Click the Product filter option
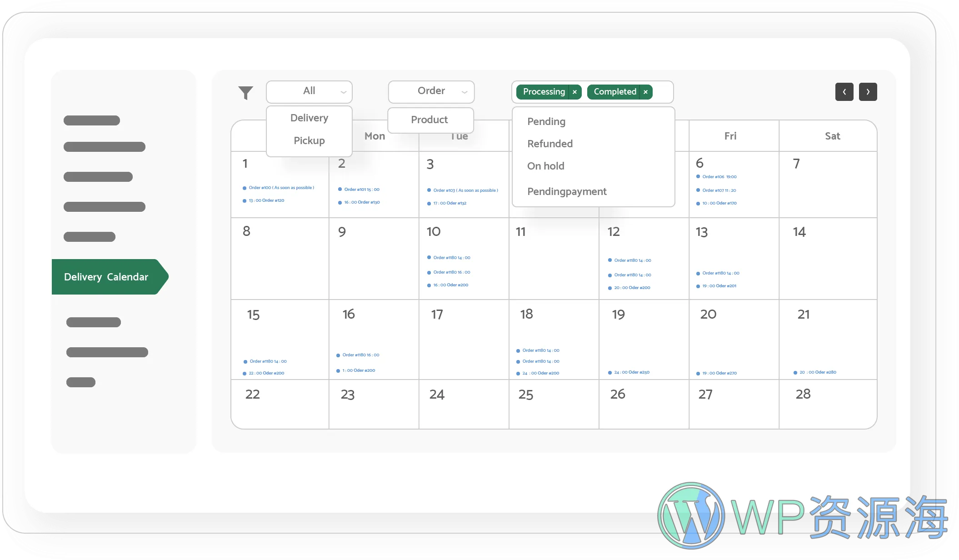This screenshot has height=560, width=959. coord(429,120)
